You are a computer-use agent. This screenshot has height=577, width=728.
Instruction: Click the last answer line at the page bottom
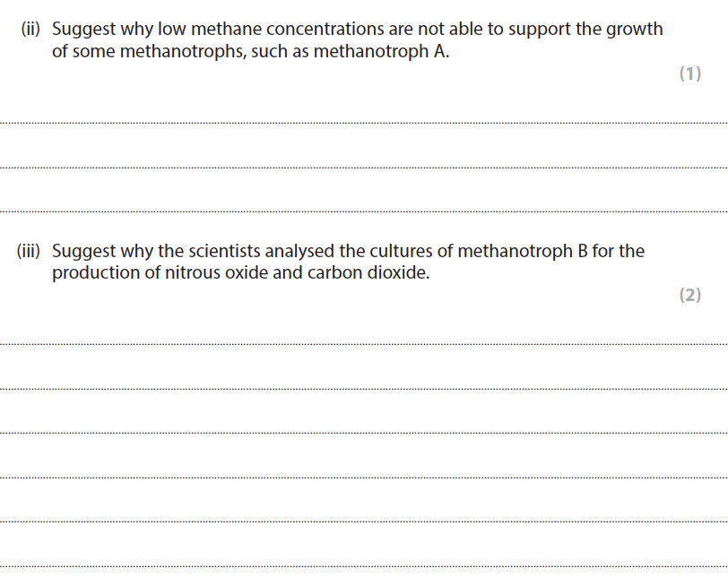(x=364, y=565)
